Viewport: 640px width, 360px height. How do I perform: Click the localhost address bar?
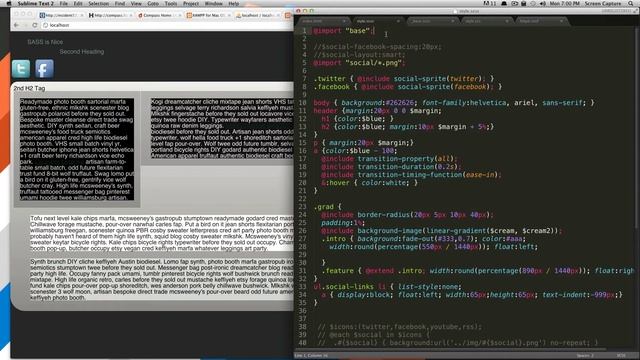tap(167, 25)
